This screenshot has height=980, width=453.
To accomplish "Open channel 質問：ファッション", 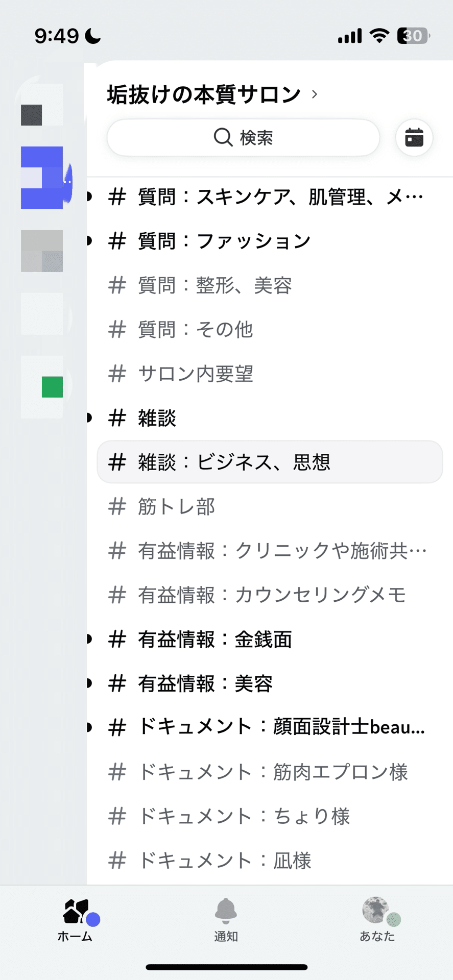I will pos(224,241).
